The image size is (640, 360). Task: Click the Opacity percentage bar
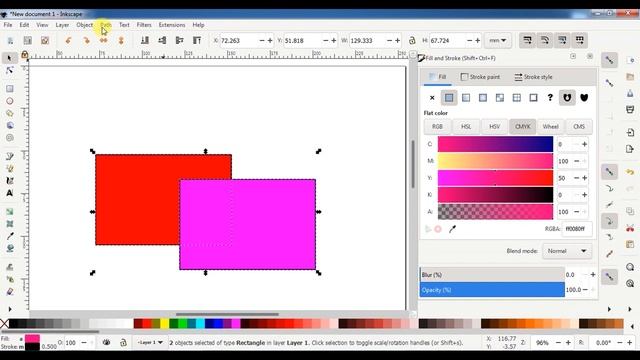(x=492, y=290)
